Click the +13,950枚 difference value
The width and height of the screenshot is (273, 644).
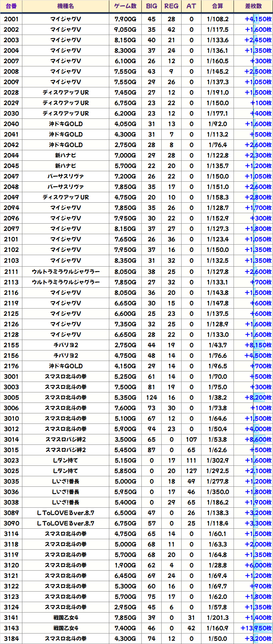coord(256,628)
